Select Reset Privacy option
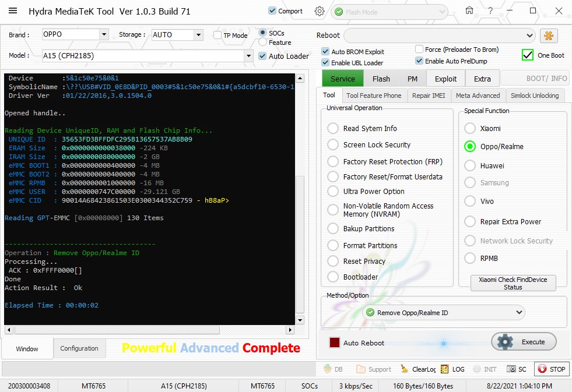Viewport: 572px width, 392px height. pos(333,261)
